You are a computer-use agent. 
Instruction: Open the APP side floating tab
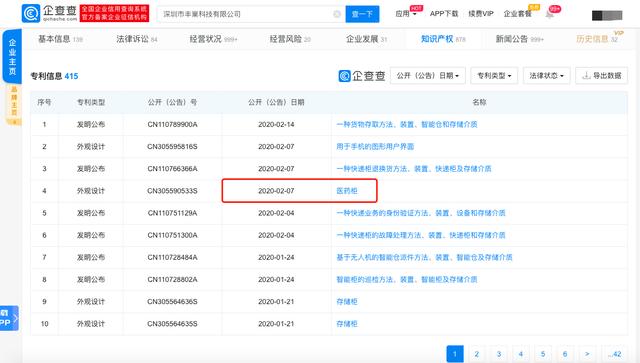(9, 318)
